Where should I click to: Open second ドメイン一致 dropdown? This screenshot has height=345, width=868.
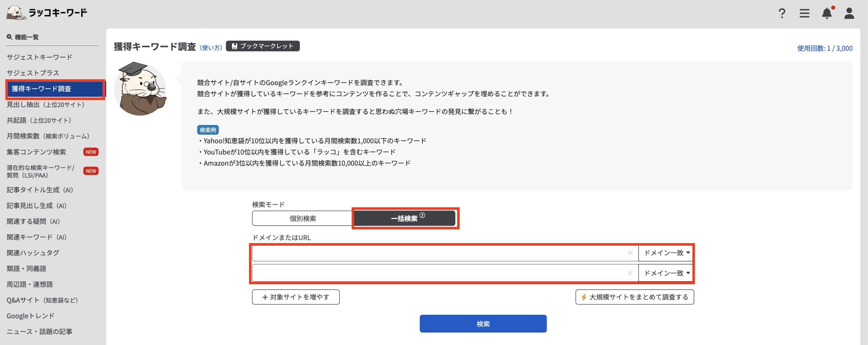[x=666, y=273]
